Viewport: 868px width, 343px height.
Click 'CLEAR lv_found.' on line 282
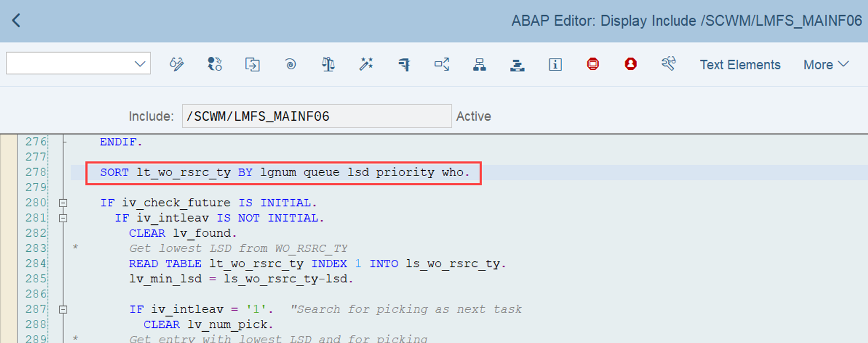click(x=183, y=233)
